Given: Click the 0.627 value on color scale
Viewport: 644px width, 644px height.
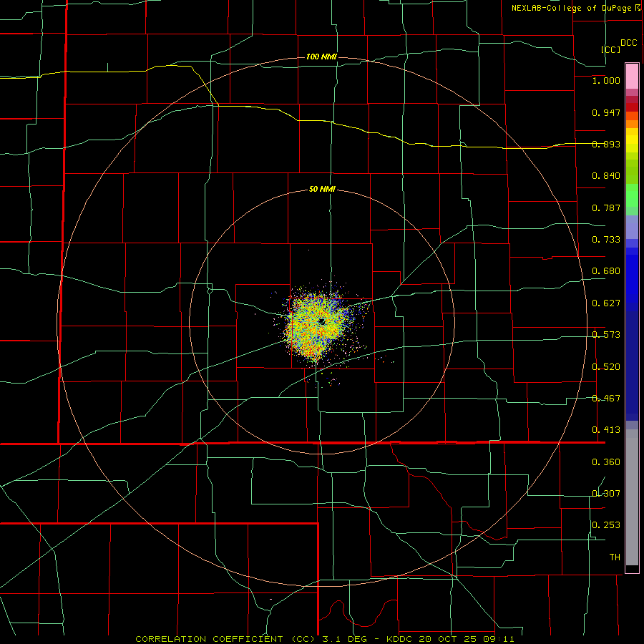Looking at the screenshot, I should tap(606, 303).
